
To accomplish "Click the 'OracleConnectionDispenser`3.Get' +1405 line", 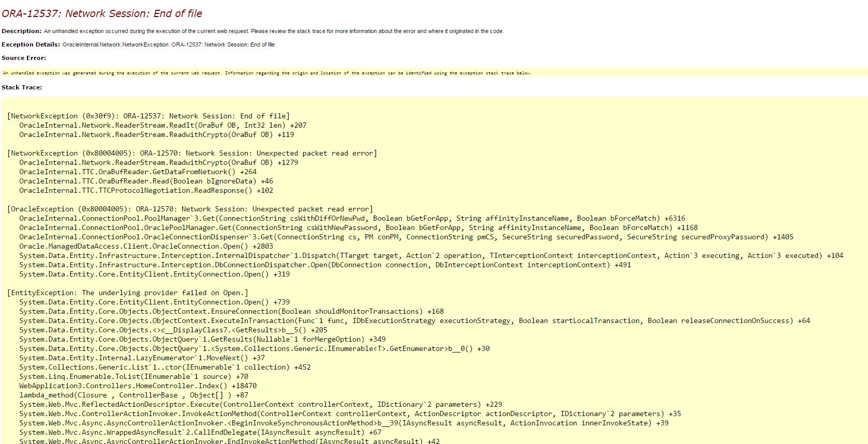I will (406, 237).
